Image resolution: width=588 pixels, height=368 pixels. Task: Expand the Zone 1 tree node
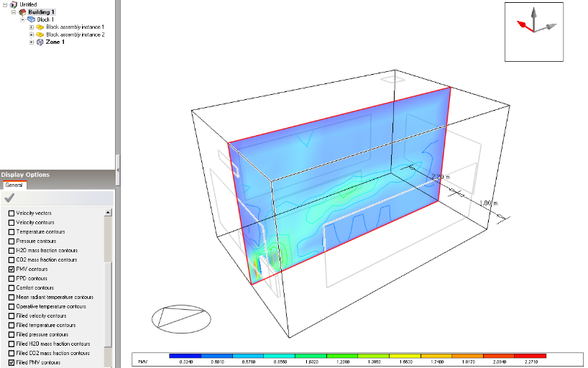(32, 42)
